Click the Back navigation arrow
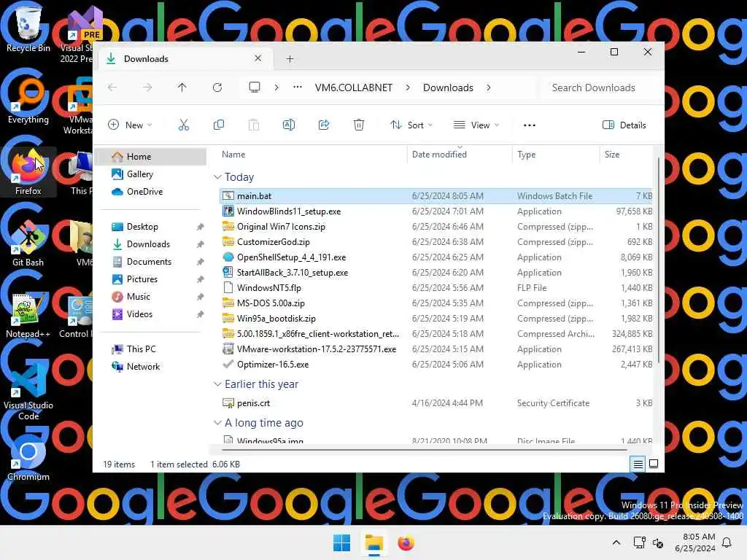The height and width of the screenshot is (560, 747). [x=112, y=87]
